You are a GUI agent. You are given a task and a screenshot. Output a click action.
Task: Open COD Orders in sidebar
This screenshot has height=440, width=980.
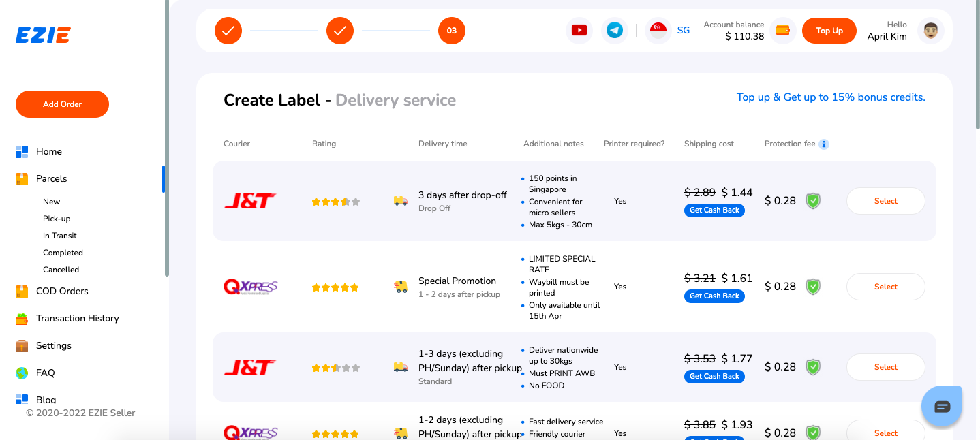coord(62,291)
